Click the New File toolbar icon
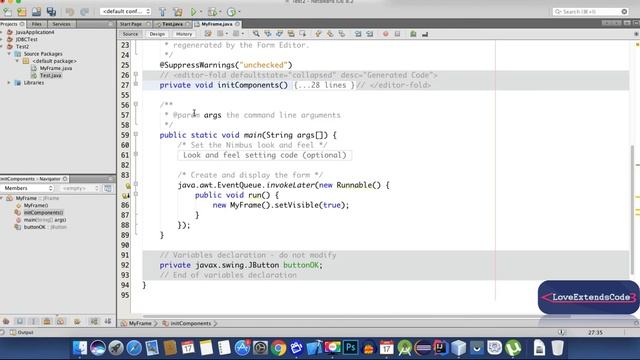The width and height of the screenshot is (640, 360). tap(8, 12)
